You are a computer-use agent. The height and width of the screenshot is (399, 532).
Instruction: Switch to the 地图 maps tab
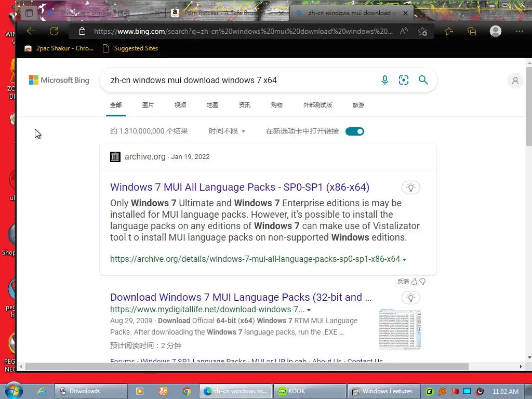[212, 105]
